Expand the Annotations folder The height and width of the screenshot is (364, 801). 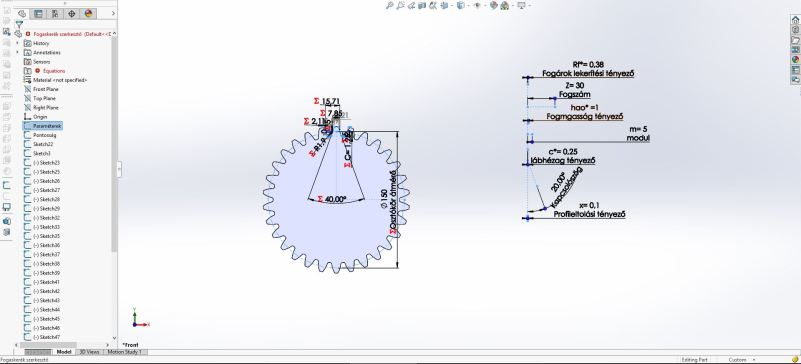click(x=17, y=53)
